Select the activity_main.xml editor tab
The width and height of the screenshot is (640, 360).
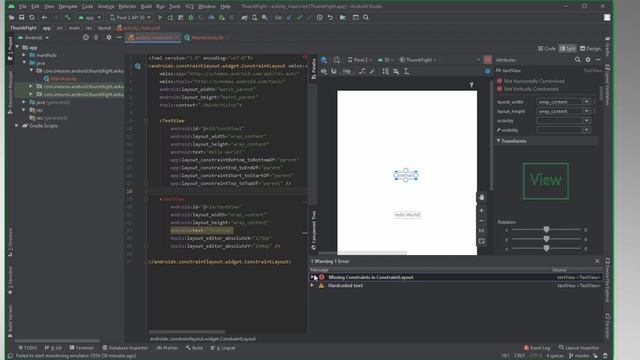tap(153, 38)
